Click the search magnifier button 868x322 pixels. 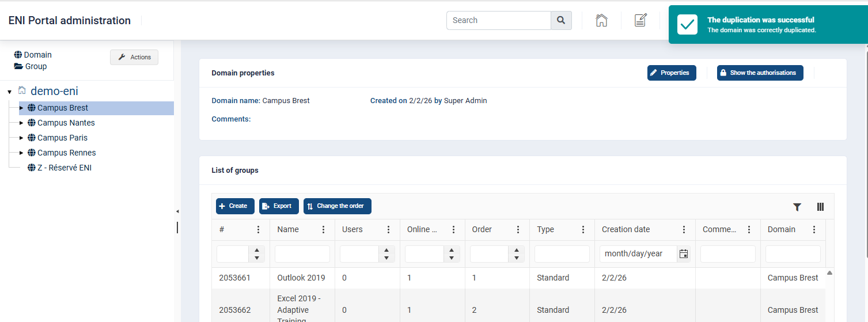click(x=561, y=20)
